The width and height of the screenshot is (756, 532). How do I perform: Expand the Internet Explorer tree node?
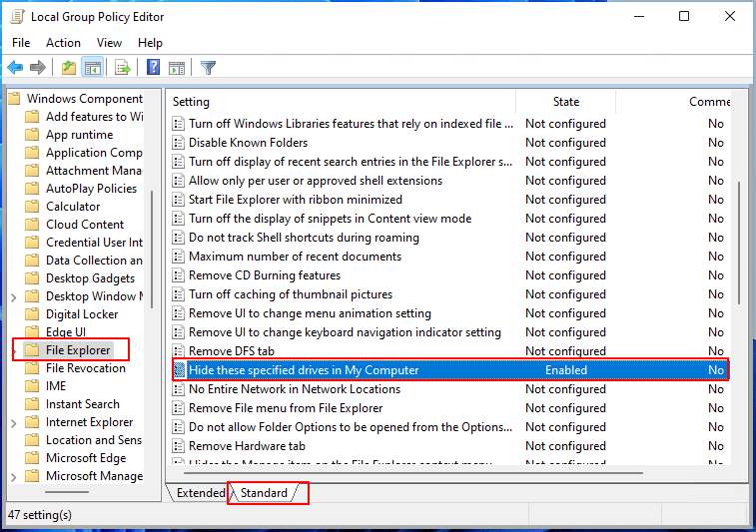(13, 422)
